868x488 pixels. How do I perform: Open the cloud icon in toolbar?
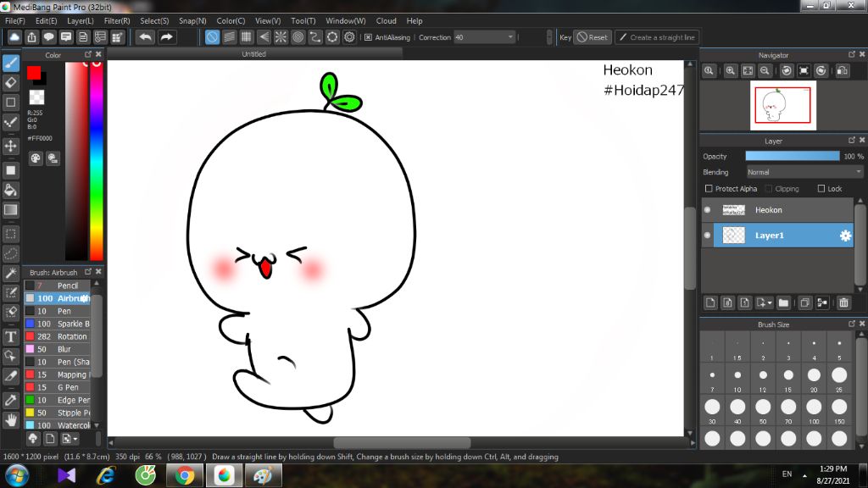tap(14, 37)
